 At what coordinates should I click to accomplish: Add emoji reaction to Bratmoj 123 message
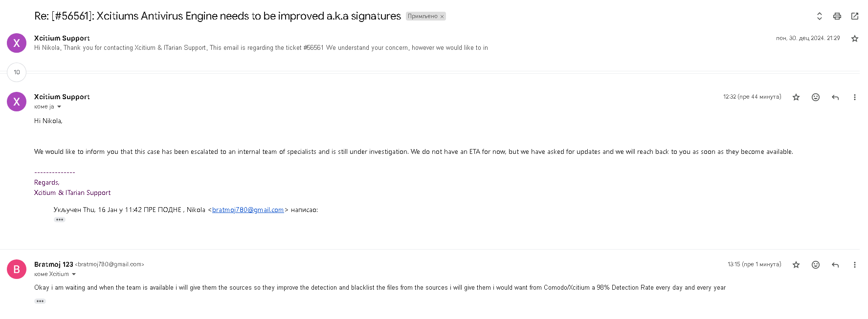(x=816, y=265)
